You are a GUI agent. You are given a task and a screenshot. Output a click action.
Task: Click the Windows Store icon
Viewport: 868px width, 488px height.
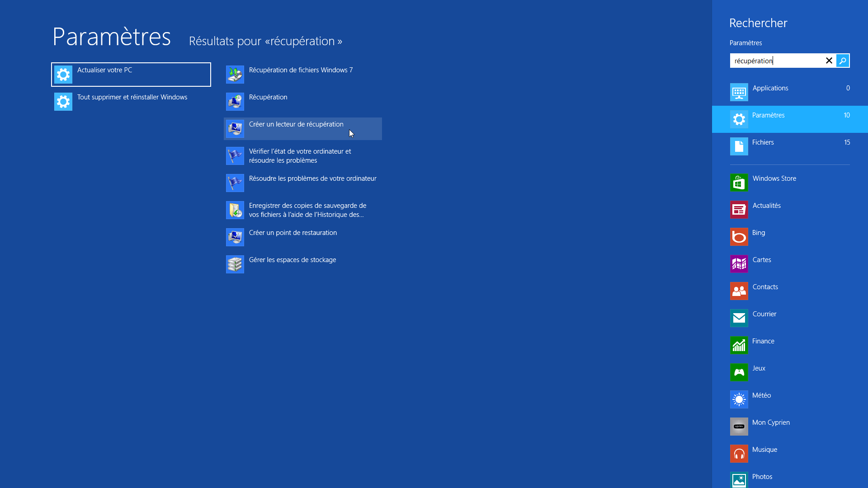(x=739, y=183)
